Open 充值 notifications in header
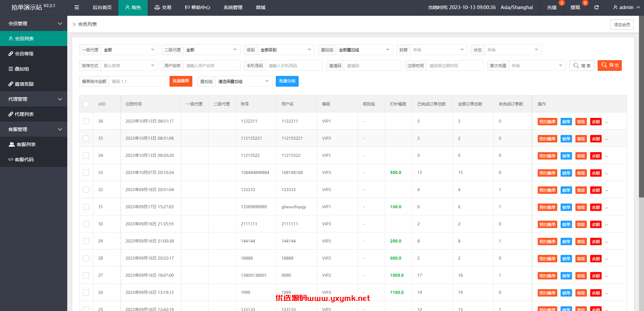Viewport: 644px width, 311px height. pyautogui.click(x=552, y=7)
